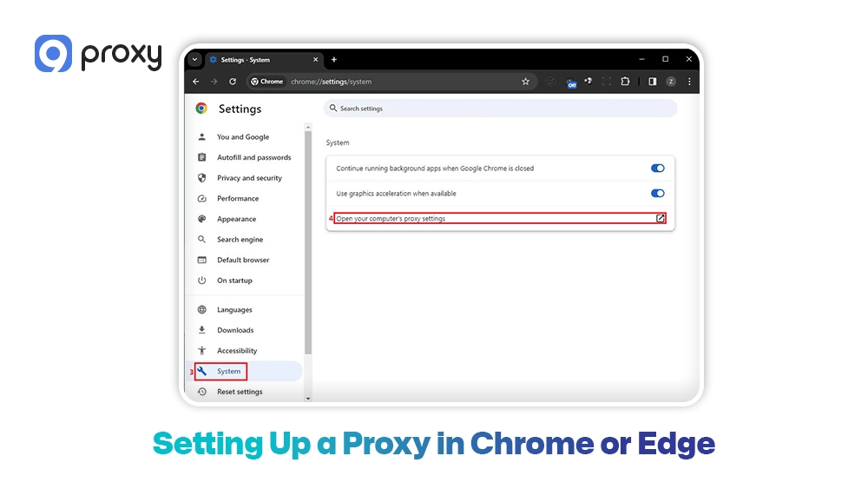The width and height of the screenshot is (868, 489).
Task: Open the Extensions puzzle icon
Action: coord(625,82)
